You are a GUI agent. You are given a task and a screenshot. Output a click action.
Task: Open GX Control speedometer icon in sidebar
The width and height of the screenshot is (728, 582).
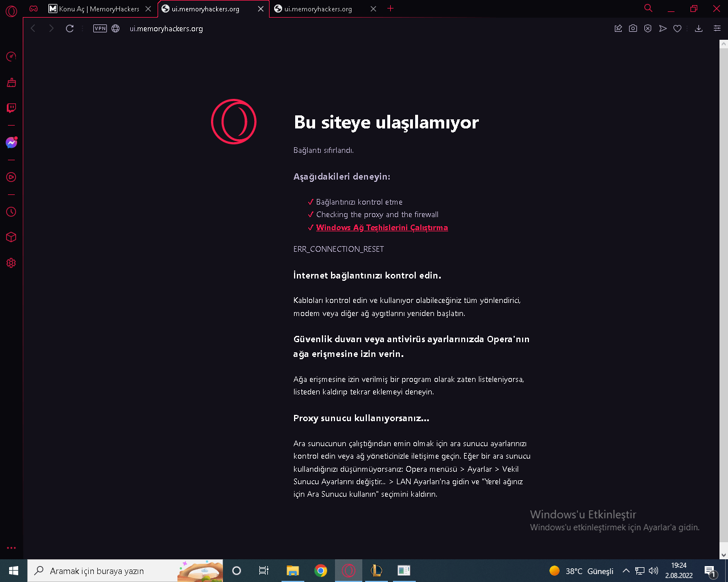(11, 56)
